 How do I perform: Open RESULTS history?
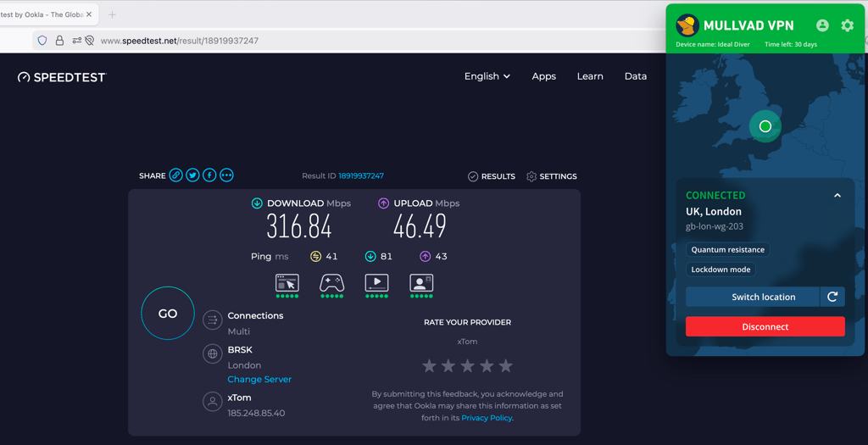click(492, 176)
